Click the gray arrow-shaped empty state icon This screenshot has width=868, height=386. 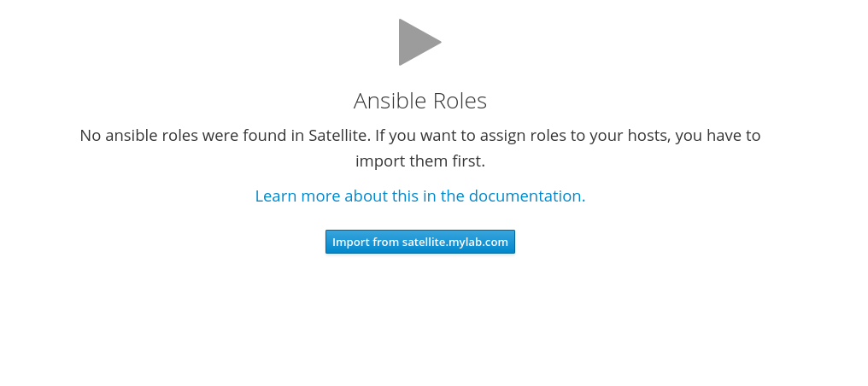[419, 42]
